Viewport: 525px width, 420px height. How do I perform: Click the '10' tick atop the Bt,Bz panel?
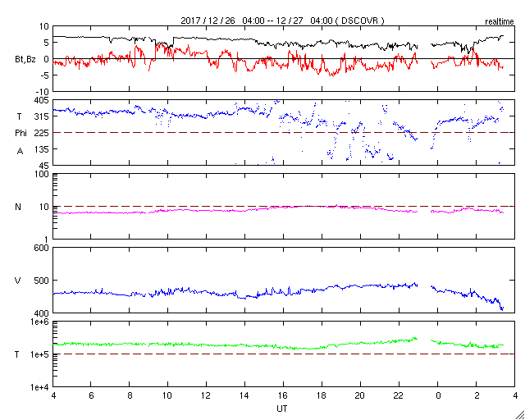pos(44,26)
